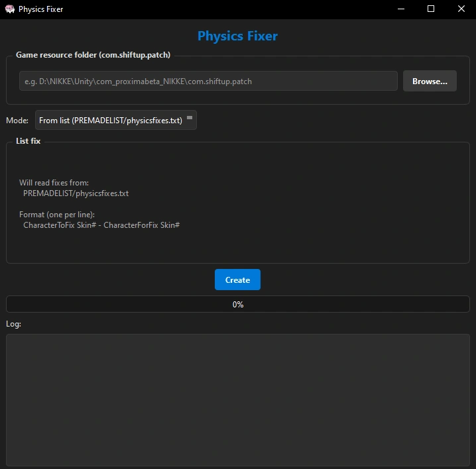
Task: Click the 'PREMADELIST/physicsfixes.txt' path text in List fix
Action: pos(76,193)
